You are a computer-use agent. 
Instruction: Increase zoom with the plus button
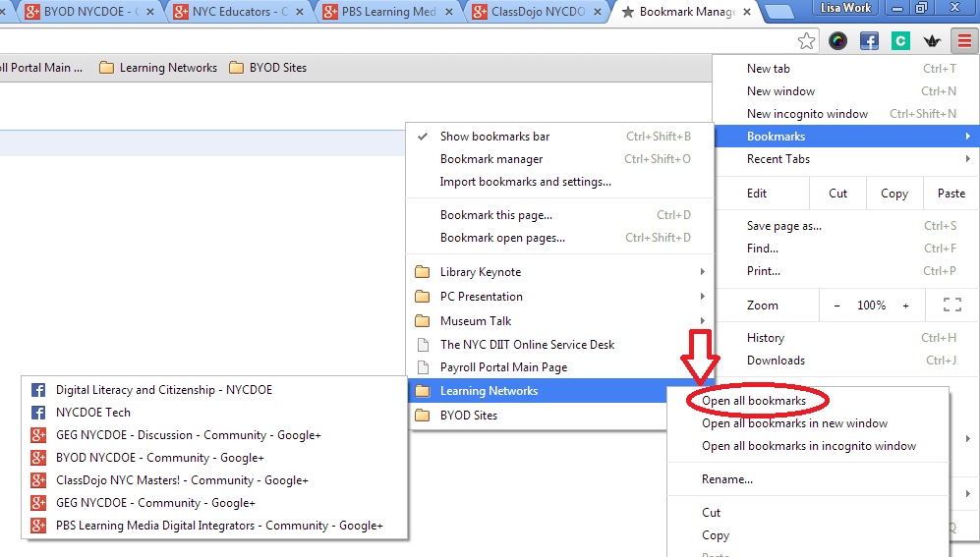coord(905,306)
